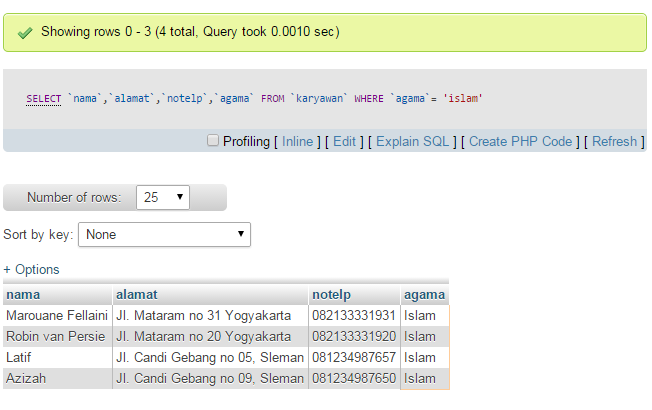652x410 pixels.
Task: Click the Showing rows 0 - 3 message
Action: (190, 32)
